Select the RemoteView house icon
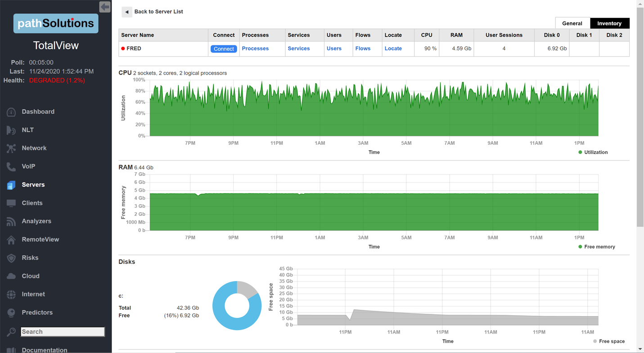This screenshot has width=644, height=353. click(11, 240)
